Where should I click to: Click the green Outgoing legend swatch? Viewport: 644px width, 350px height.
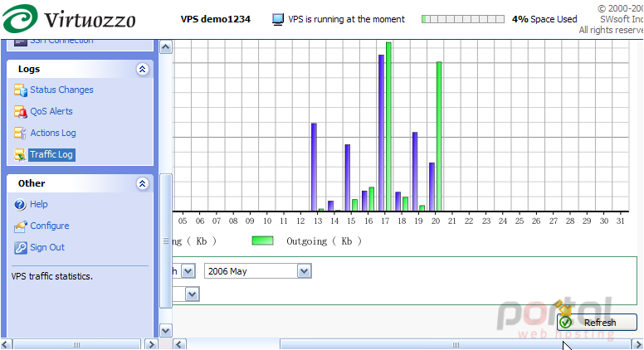(262, 241)
